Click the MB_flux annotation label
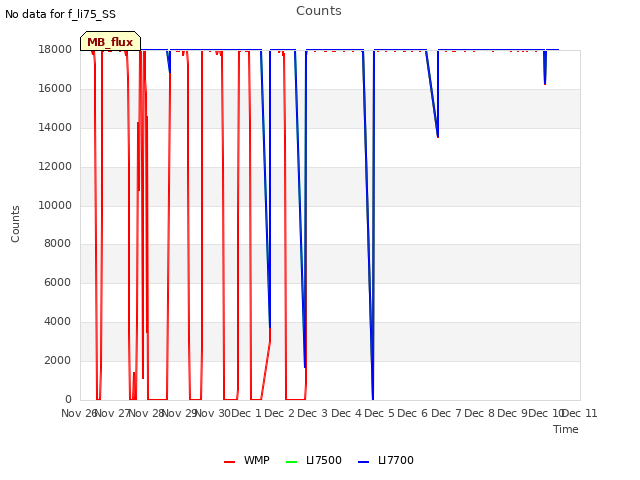The height and width of the screenshot is (480, 640). pyautogui.click(x=110, y=42)
